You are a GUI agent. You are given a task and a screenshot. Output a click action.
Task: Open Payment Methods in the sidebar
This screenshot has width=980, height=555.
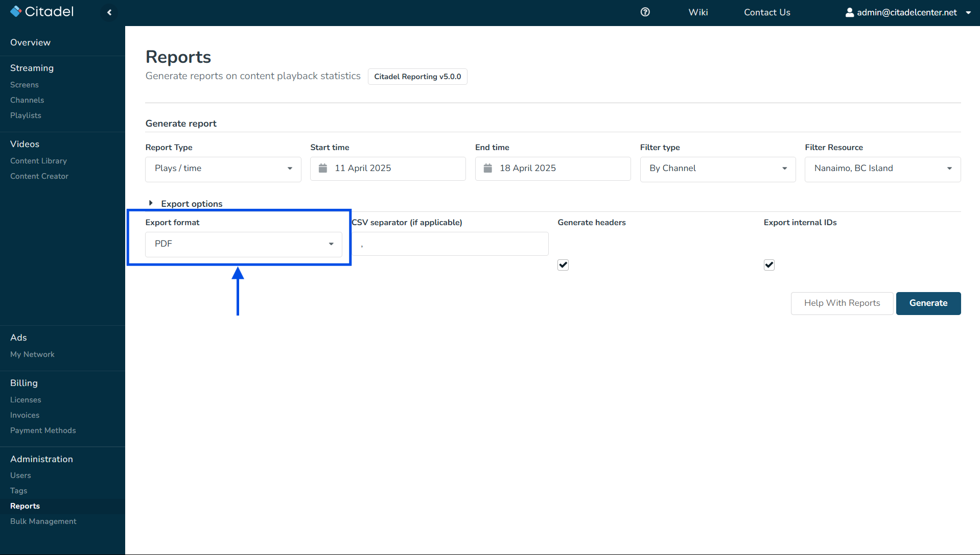coord(43,430)
